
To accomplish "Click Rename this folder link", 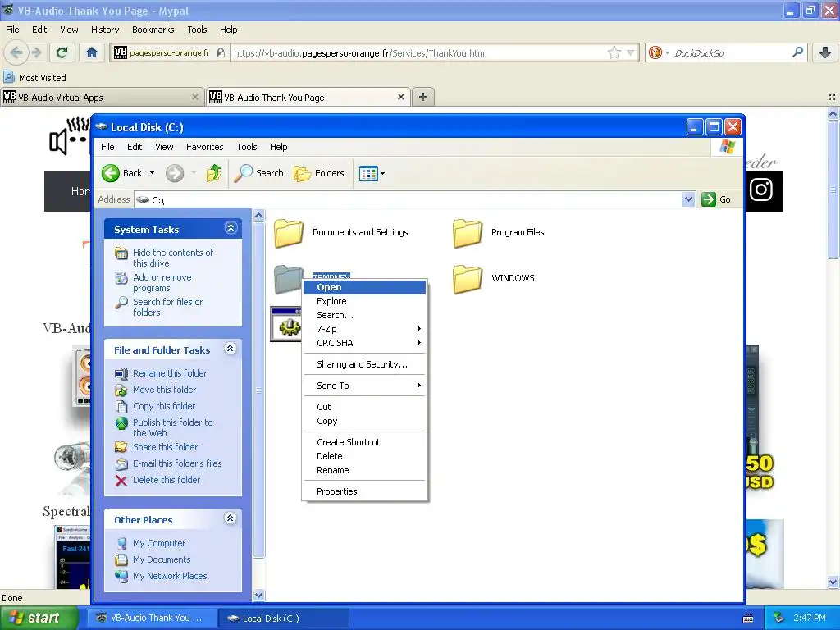I will click(169, 373).
